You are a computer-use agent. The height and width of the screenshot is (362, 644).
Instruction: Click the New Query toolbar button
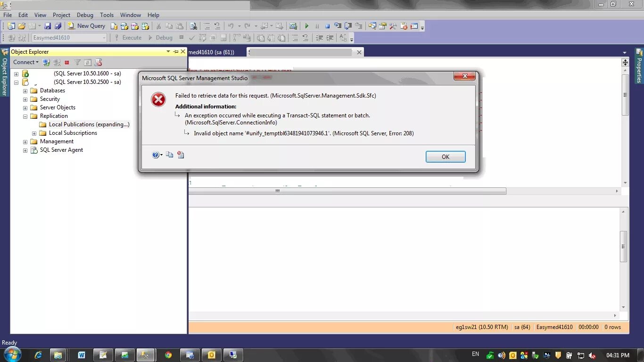[86, 26]
